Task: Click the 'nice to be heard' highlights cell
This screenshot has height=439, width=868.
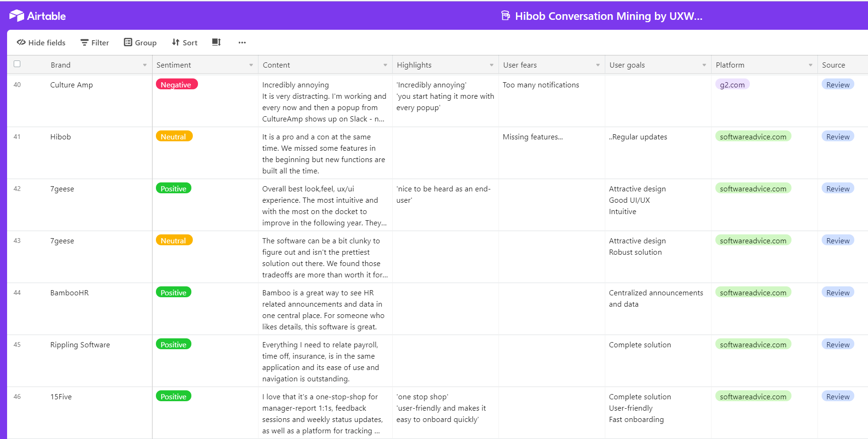Action: coord(445,205)
